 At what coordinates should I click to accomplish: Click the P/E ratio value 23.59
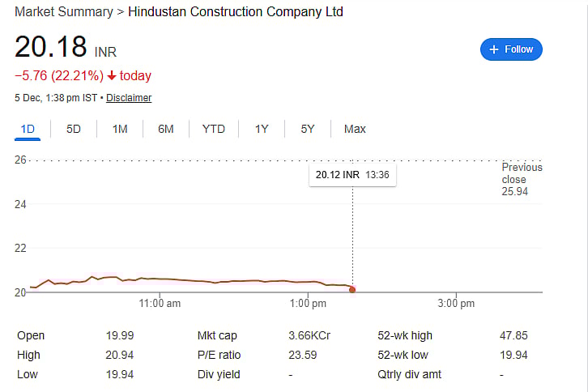(302, 355)
